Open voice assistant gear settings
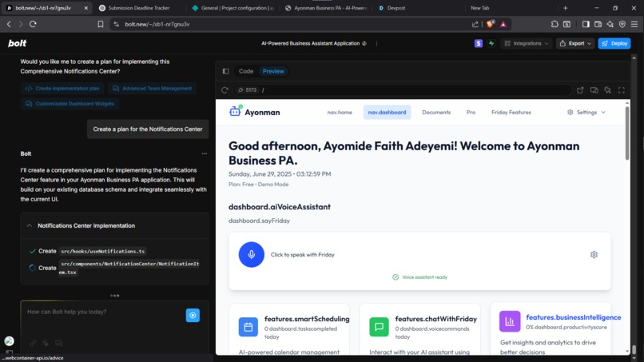 594,255
